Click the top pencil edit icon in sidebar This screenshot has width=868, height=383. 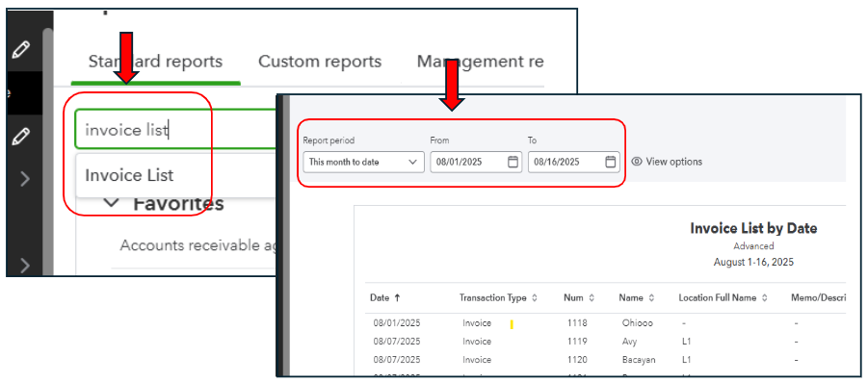point(20,50)
